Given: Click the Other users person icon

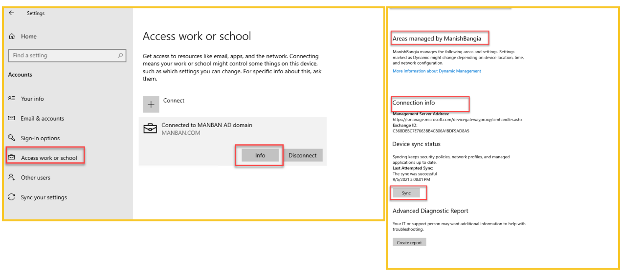Looking at the screenshot, I should pyautogui.click(x=12, y=177).
